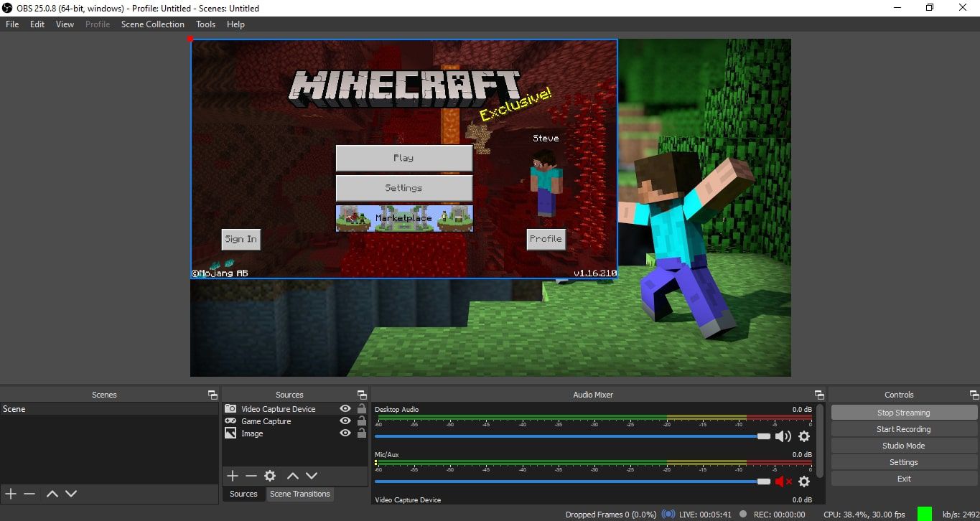The height and width of the screenshot is (521, 980).
Task: Open the Edit menu
Action: point(37,24)
